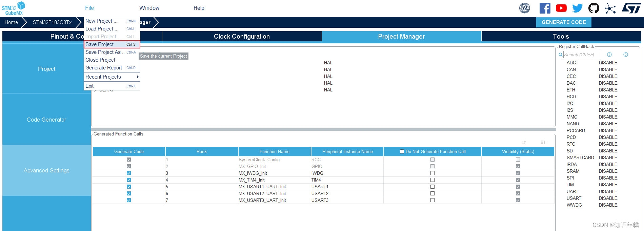Click the Visibility (Static) column header

[518, 151]
